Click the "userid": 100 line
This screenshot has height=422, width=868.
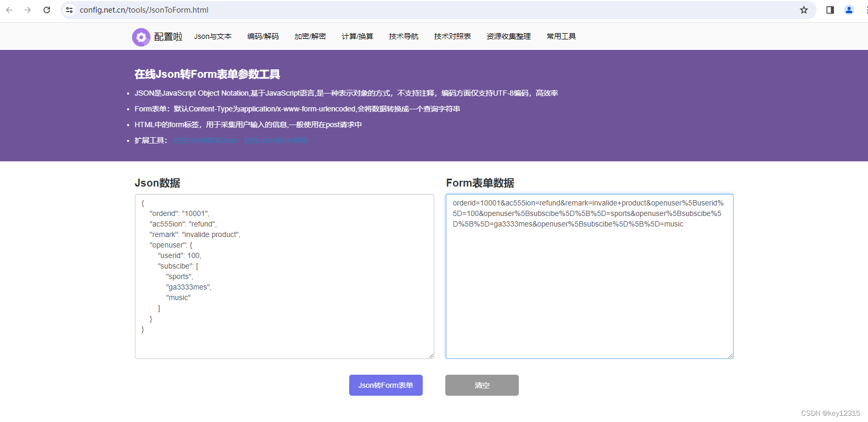(x=180, y=255)
